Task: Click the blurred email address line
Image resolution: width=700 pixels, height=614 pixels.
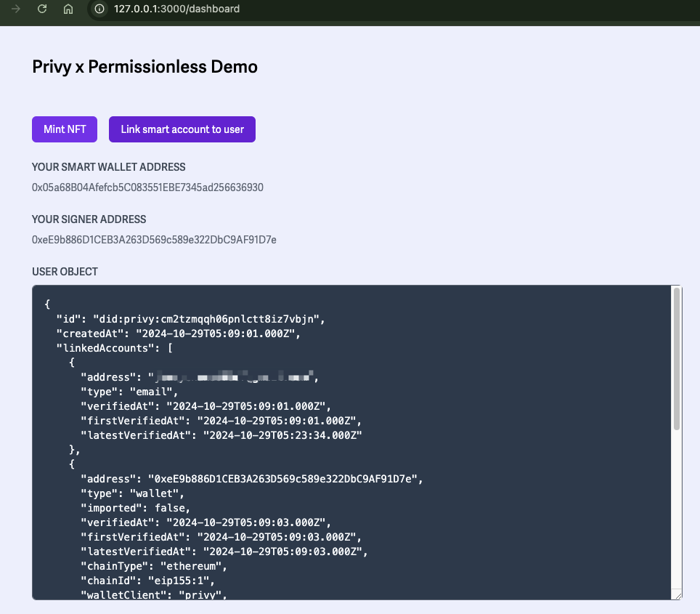Action: [200, 377]
